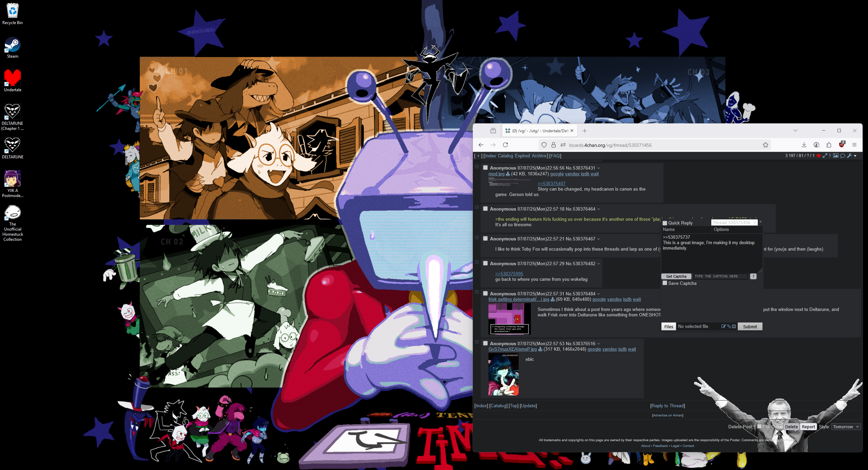Click the edit file pencil icon in Quick Reply
The image size is (868, 470).
coord(723,326)
